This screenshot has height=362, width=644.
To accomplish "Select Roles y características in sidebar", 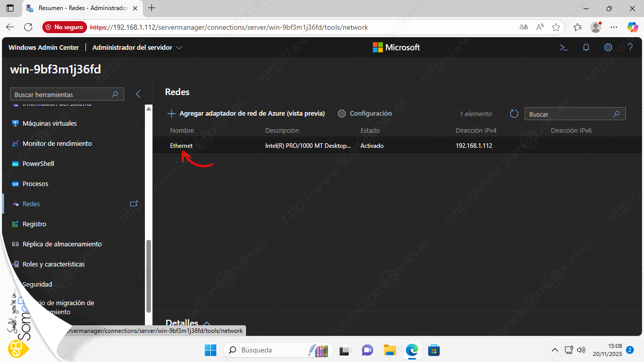I will pos(53,264).
